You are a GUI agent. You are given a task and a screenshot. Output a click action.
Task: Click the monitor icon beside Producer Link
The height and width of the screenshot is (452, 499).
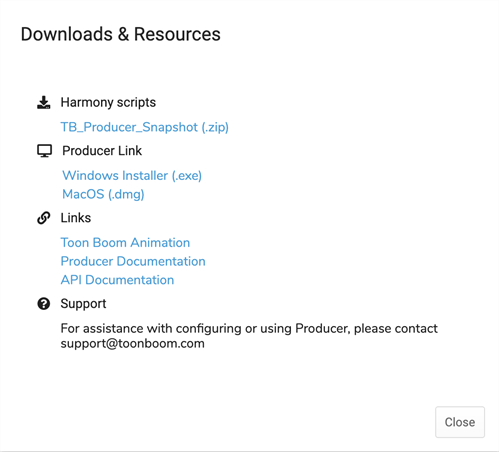(x=44, y=151)
